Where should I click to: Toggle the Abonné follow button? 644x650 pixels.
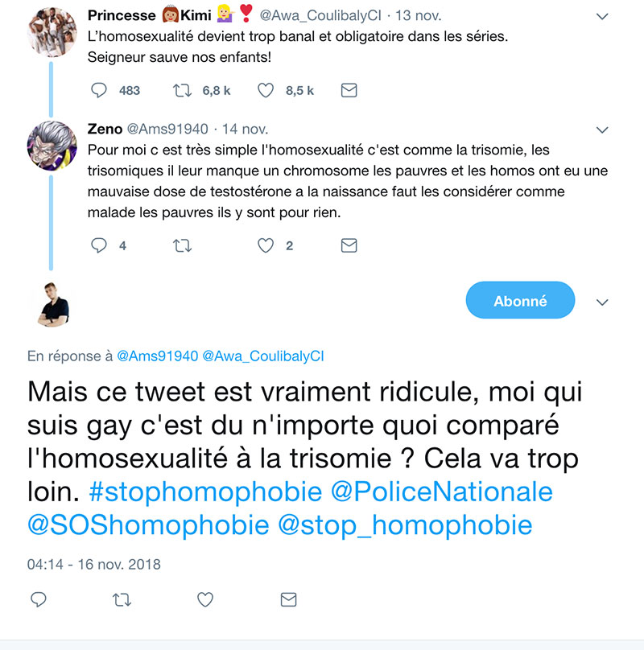pyautogui.click(x=520, y=301)
